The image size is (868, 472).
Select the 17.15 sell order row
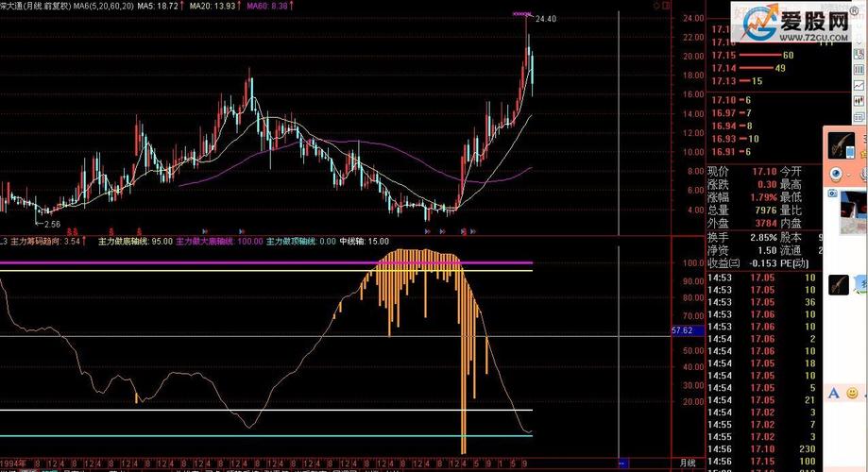[x=753, y=56]
